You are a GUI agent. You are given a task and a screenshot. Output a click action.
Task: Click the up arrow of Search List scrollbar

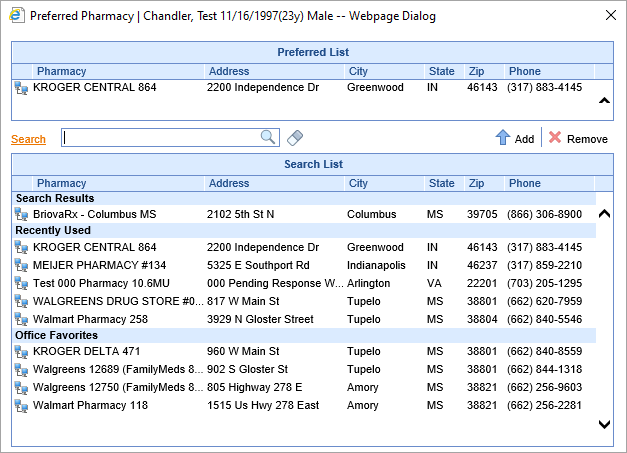click(x=604, y=214)
